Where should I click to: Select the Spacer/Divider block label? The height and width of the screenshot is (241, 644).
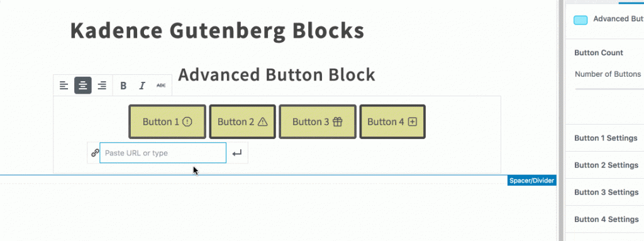[532, 181]
